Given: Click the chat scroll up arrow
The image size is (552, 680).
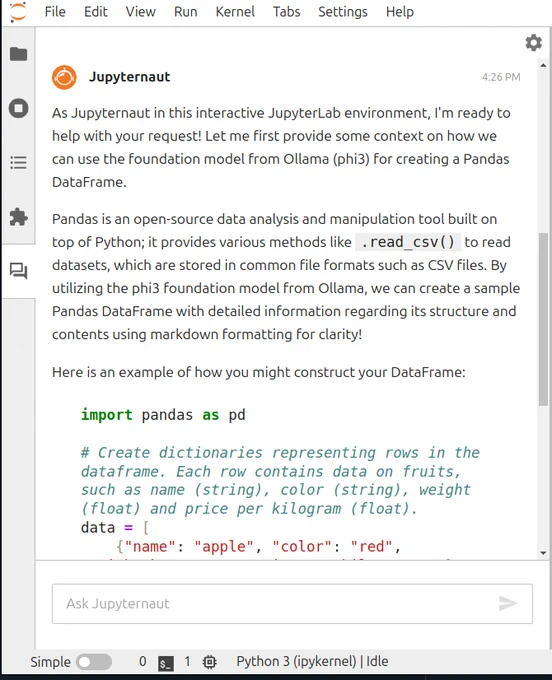Looking at the screenshot, I should [x=543, y=65].
